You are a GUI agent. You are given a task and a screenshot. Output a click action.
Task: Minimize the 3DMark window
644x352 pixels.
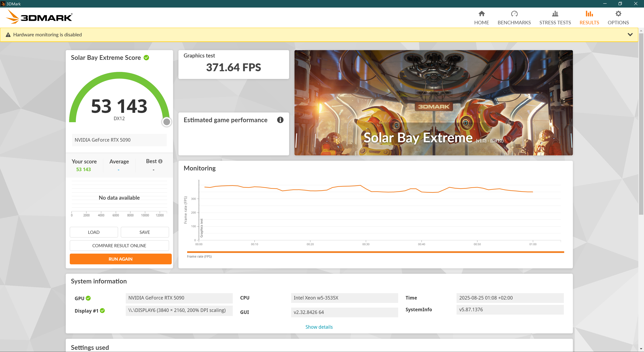coord(605,4)
